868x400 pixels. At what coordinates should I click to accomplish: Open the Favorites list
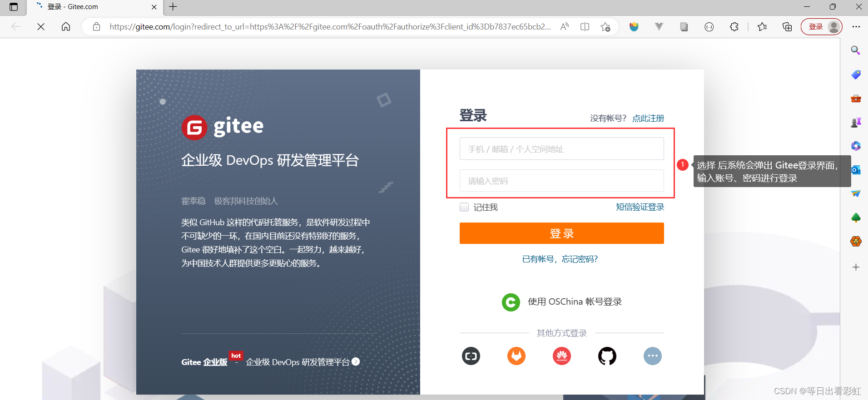click(x=762, y=27)
